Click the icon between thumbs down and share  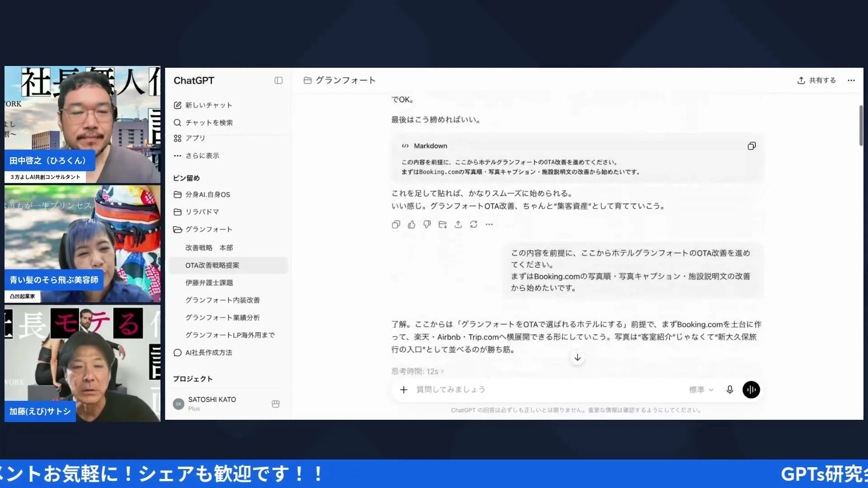point(443,225)
